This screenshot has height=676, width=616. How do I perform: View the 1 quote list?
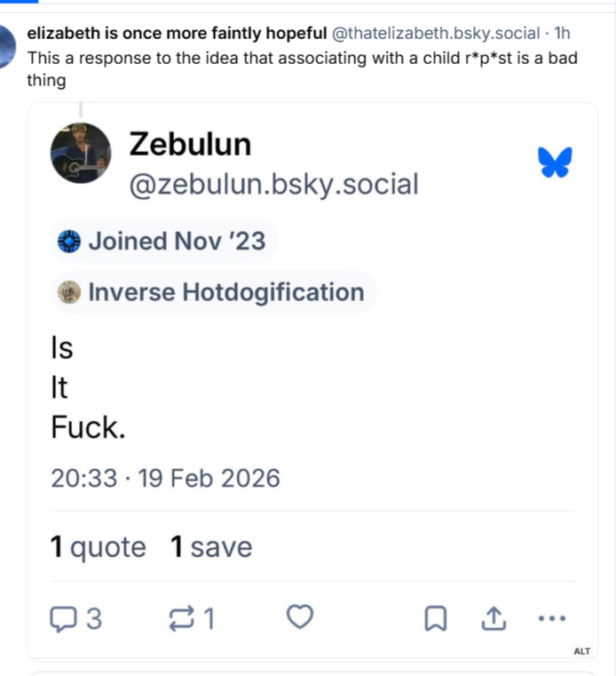tap(98, 547)
